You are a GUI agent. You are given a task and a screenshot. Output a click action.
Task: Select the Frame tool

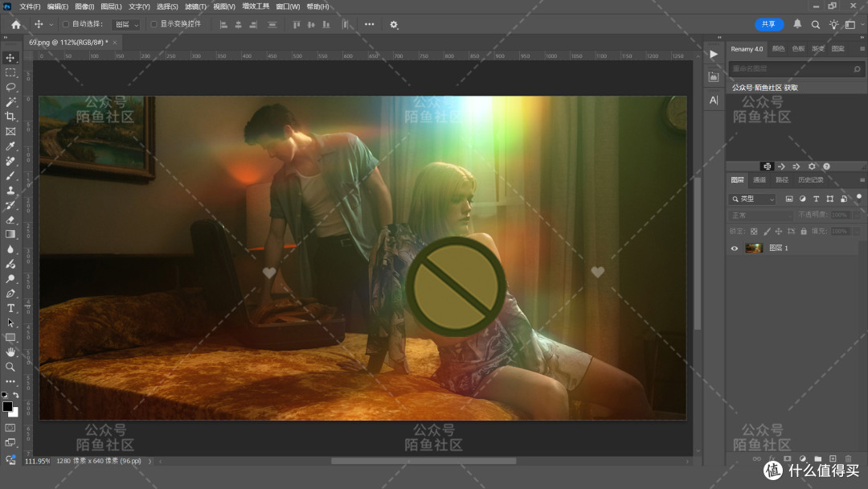tap(10, 131)
